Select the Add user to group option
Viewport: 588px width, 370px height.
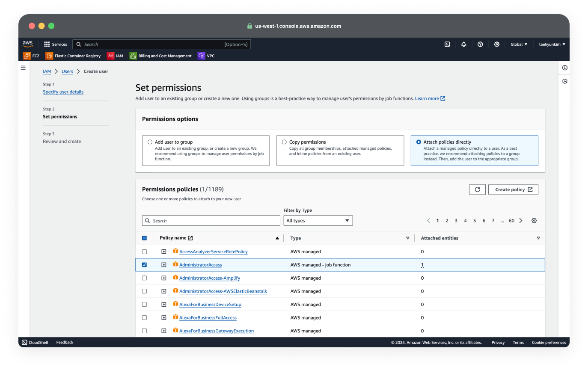click(x=150, y=142)
